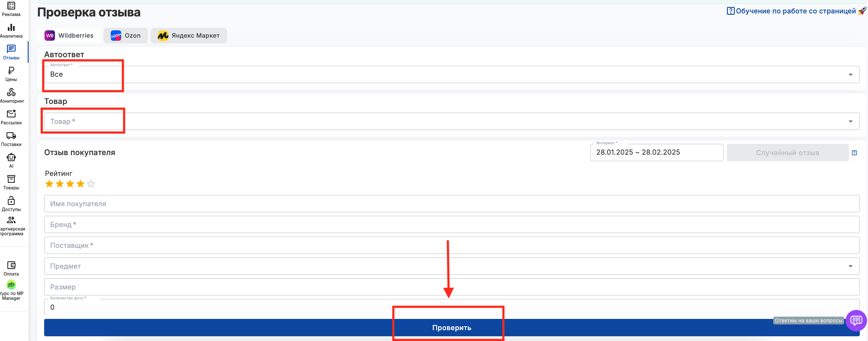Click the Интервал date range field
The height and width of the screenshot is (341, 868).
(x=656, y=153)
